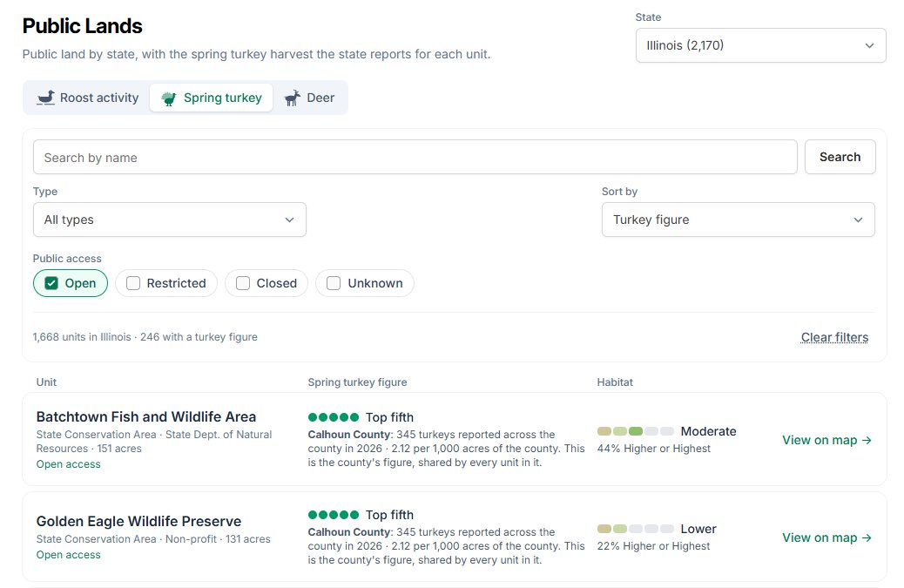Click the turkey icon in Spring turkey tab
904x588 pixels.
[x=168, y=98]
